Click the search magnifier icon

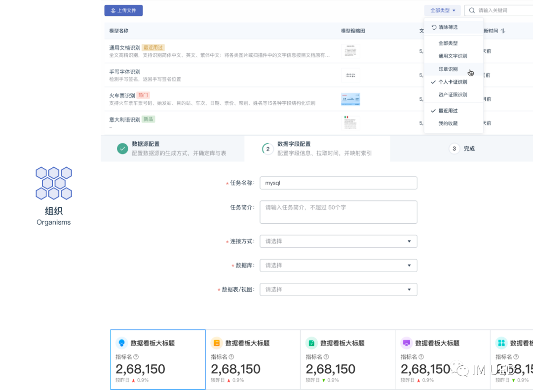point(472,10)
